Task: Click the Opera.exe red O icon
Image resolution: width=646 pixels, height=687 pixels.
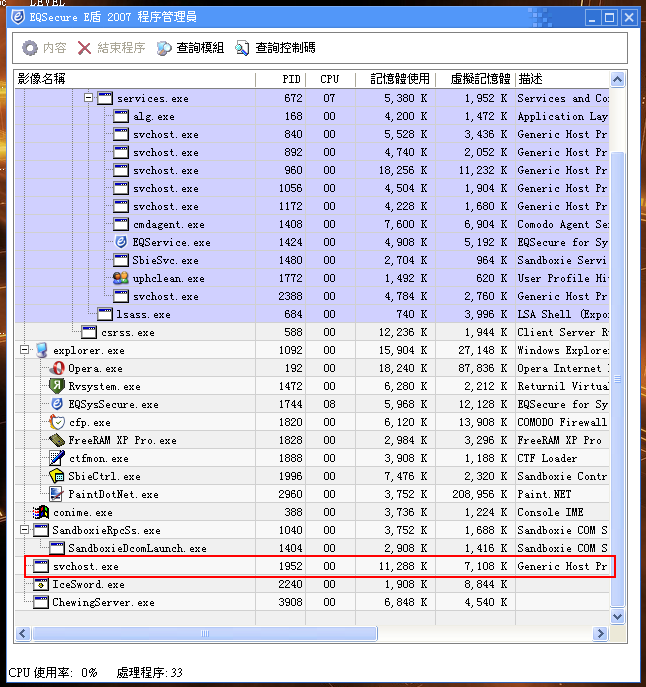Action: click(57, 368)
